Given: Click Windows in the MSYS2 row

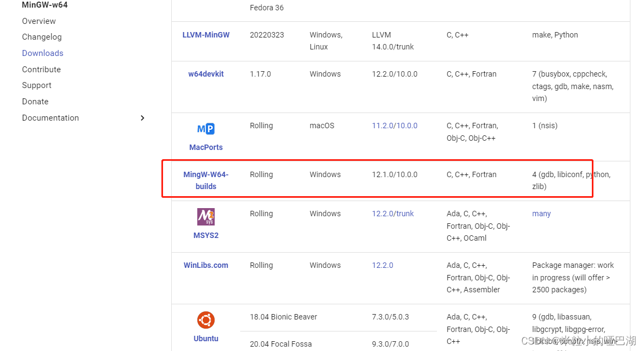Looking at the screenshot, I should tap(325, 214).
